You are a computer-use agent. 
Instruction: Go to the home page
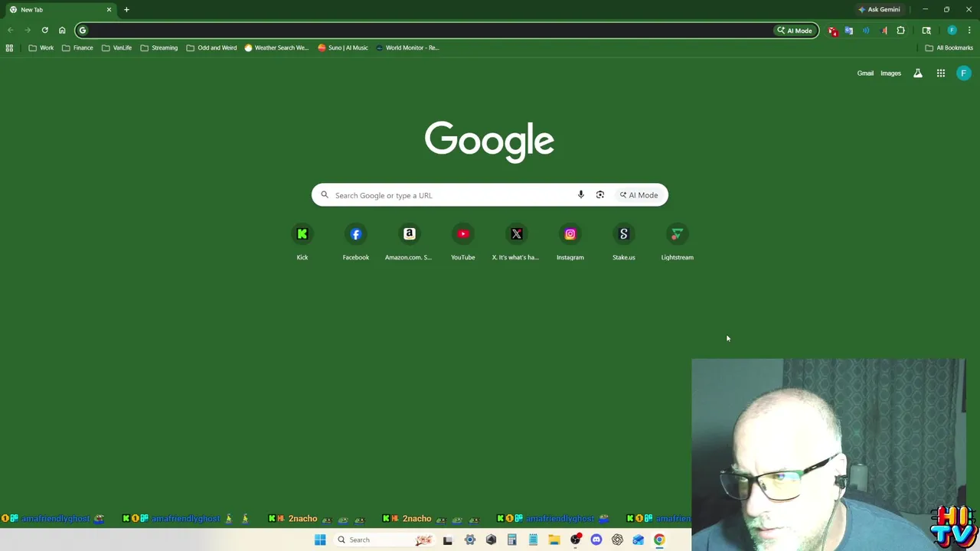(x=62, y=31)
